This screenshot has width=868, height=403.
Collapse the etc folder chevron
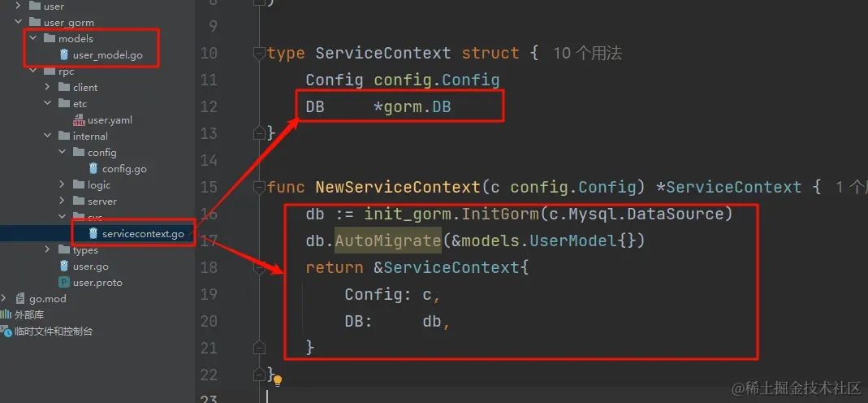(x=48, y=103)
